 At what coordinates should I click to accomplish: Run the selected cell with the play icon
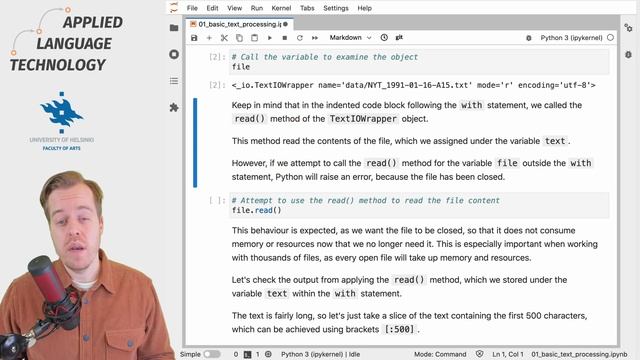pos(269,38)
